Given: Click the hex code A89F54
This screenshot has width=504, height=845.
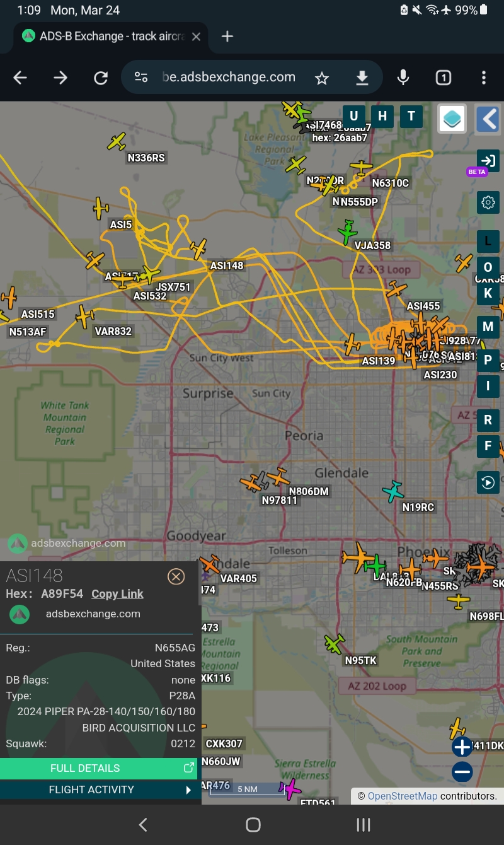Looking at the screenshot, I should (x=62, y=594).
